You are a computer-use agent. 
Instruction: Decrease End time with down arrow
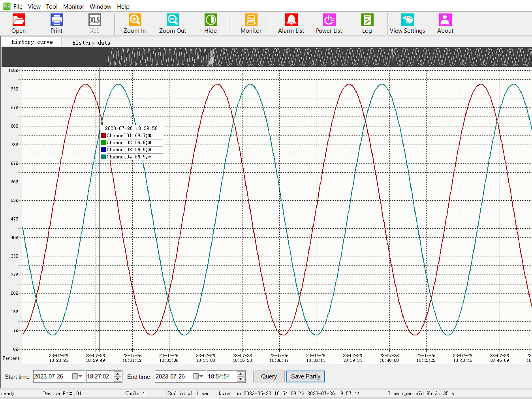point(241,379)
